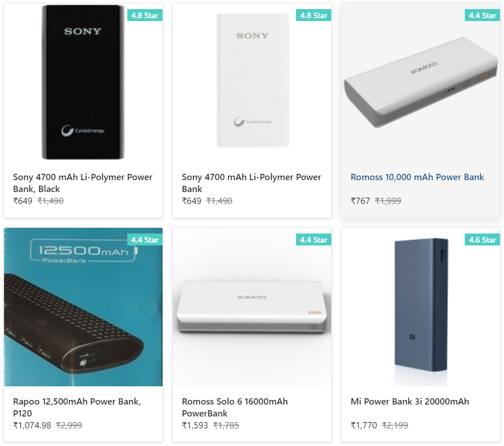
Task: Click the ₹1,074.98 Rapoo price
Action: point(32,426)
